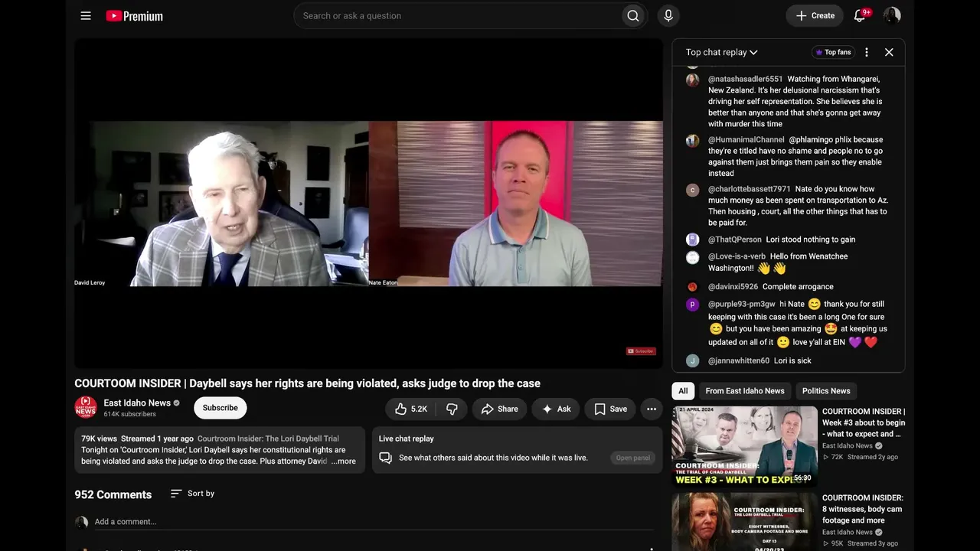Click jannawhitten60's chat avatar
Screen dimensions: 980x551
692,360
